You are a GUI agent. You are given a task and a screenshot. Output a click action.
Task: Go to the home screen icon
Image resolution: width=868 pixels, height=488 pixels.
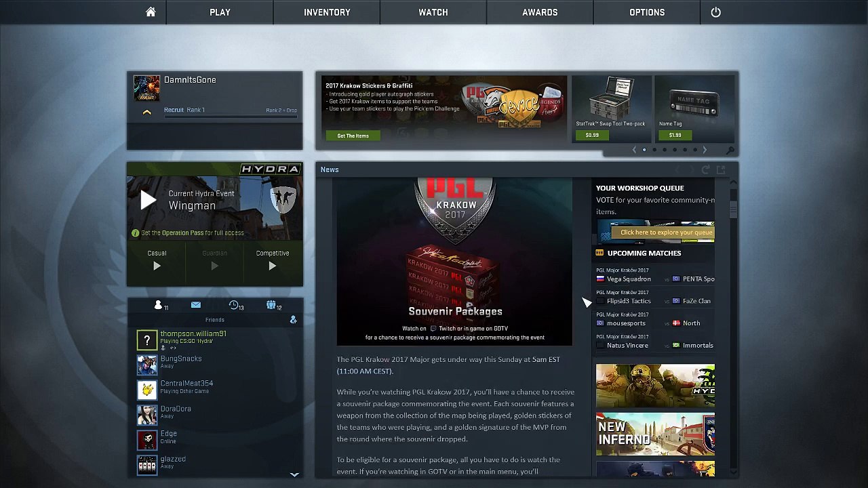(151, 12)
